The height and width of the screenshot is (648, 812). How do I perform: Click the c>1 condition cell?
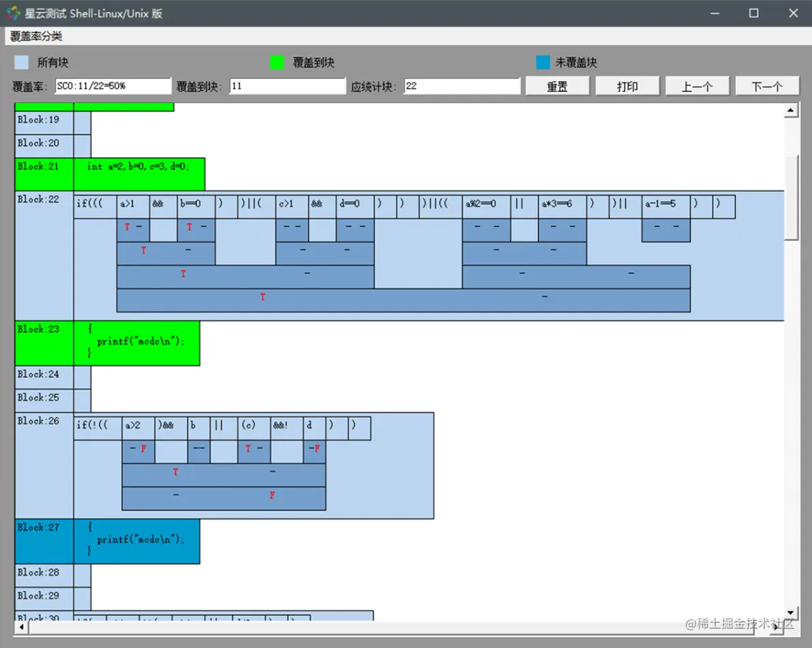(292, 207)
